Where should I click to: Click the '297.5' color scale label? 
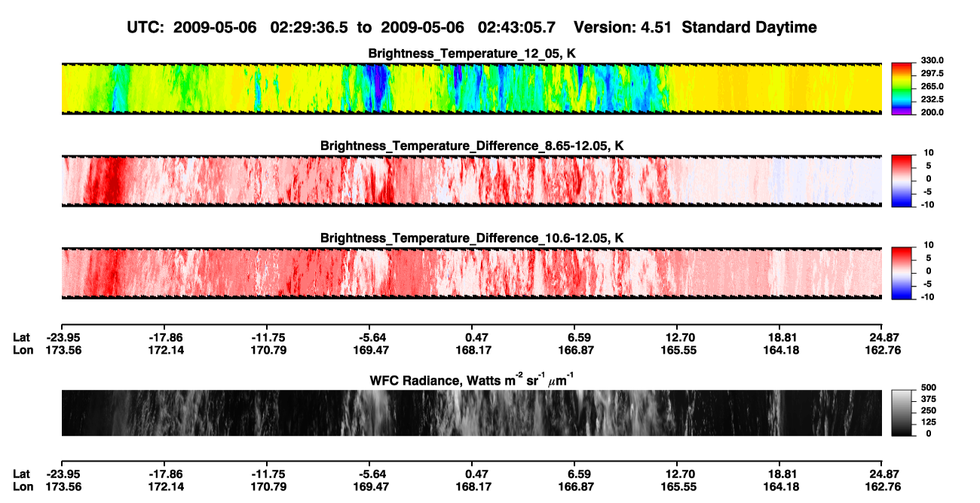(x=933, y=73)
